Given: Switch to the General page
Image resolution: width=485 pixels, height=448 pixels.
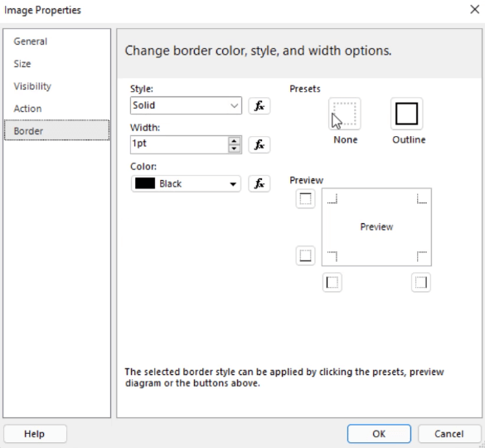Looking at the screenshot, I should [31, 41].
